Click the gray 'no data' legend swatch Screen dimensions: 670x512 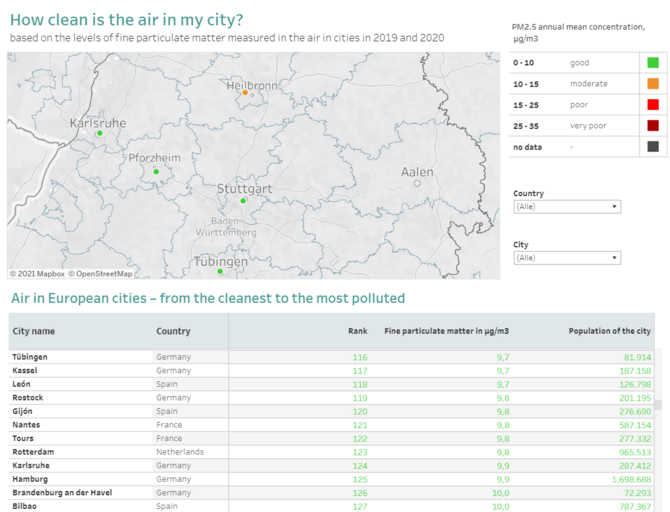click(x=653, y=147)
